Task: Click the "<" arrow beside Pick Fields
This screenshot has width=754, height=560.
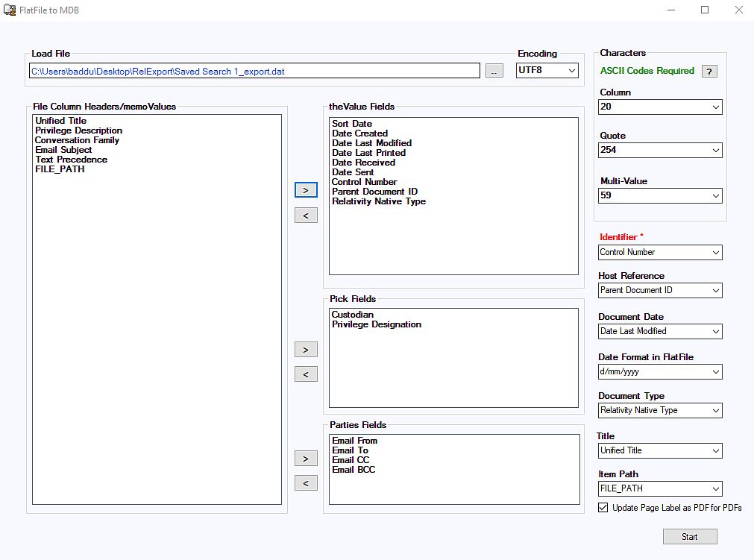Action: (305, 374)
